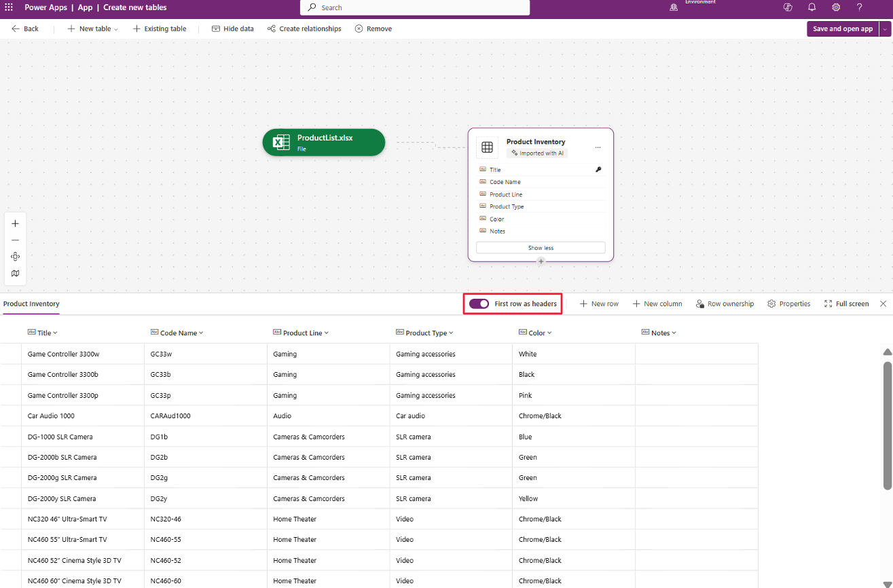
Task: Collapse fields with the Show less button
Action: (x=540, y=247)
